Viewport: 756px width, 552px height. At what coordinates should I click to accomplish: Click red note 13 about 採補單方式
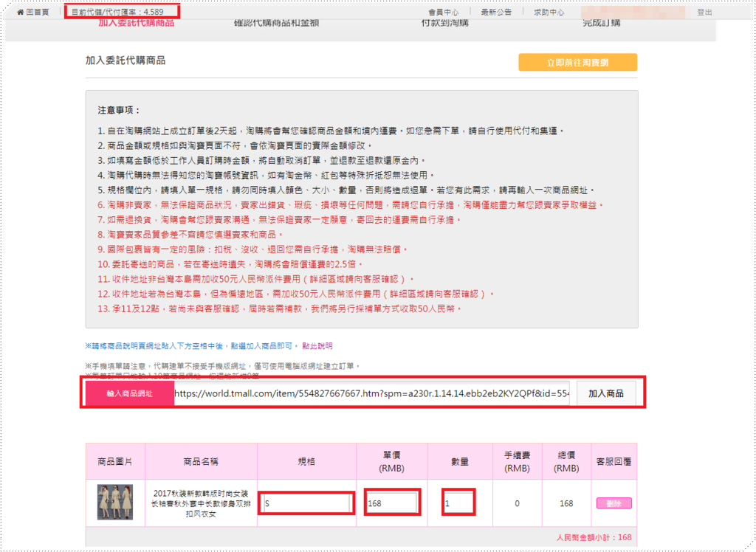coord(280,308)
